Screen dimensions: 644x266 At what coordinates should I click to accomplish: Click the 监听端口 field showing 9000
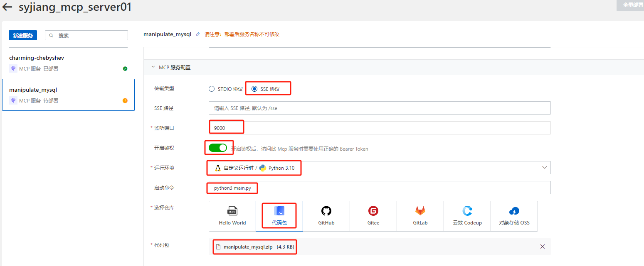380,128
